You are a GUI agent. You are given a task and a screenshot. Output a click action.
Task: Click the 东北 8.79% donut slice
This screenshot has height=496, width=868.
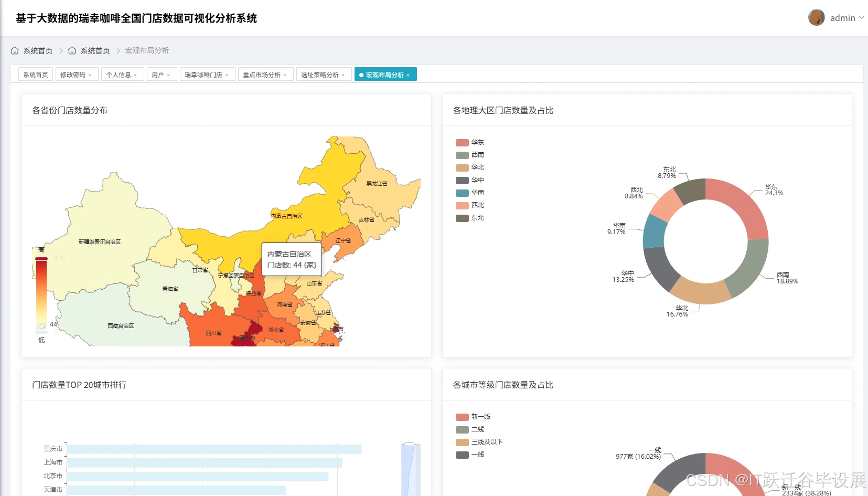point(691,191)
